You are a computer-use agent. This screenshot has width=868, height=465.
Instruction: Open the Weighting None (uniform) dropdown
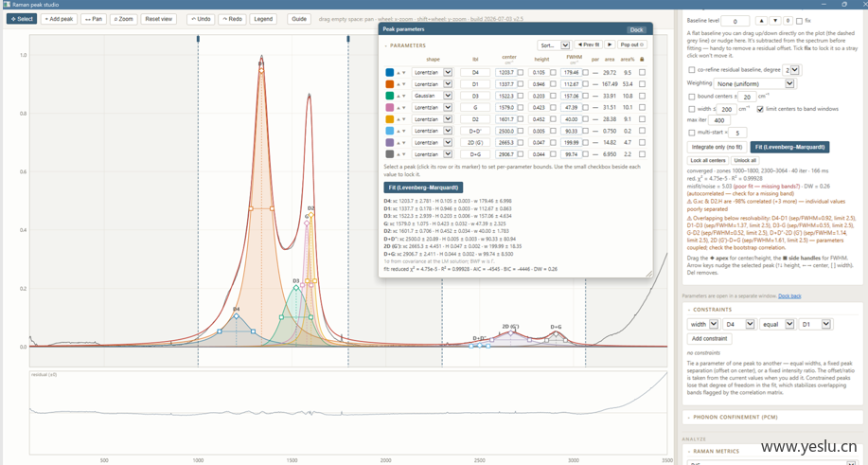(x=754, y=83)
